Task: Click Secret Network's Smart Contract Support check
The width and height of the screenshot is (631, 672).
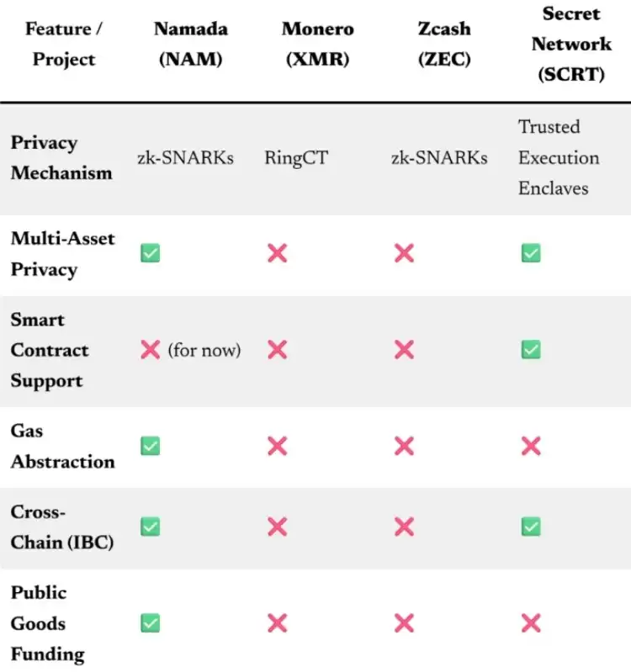Action: [x=530, y=350]
